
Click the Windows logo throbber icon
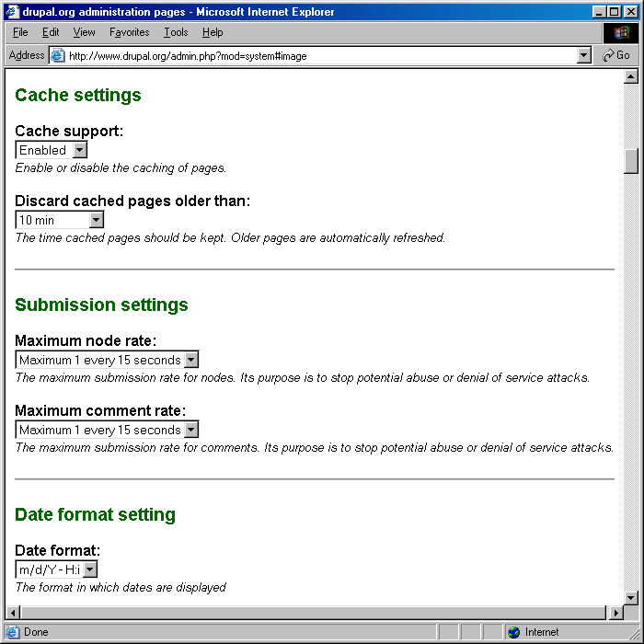tap(621, 32)
